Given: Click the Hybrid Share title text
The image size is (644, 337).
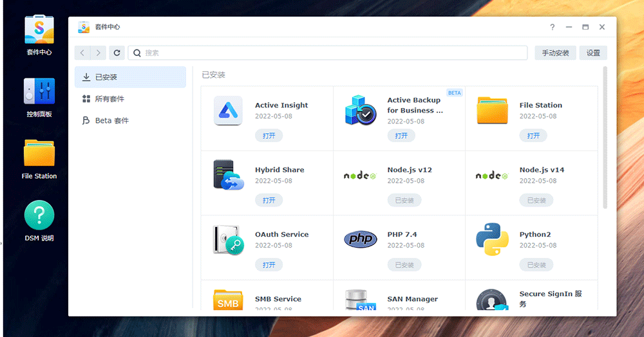Looking at the screenshot, I should pyautogui.click(x=279, y=170).
